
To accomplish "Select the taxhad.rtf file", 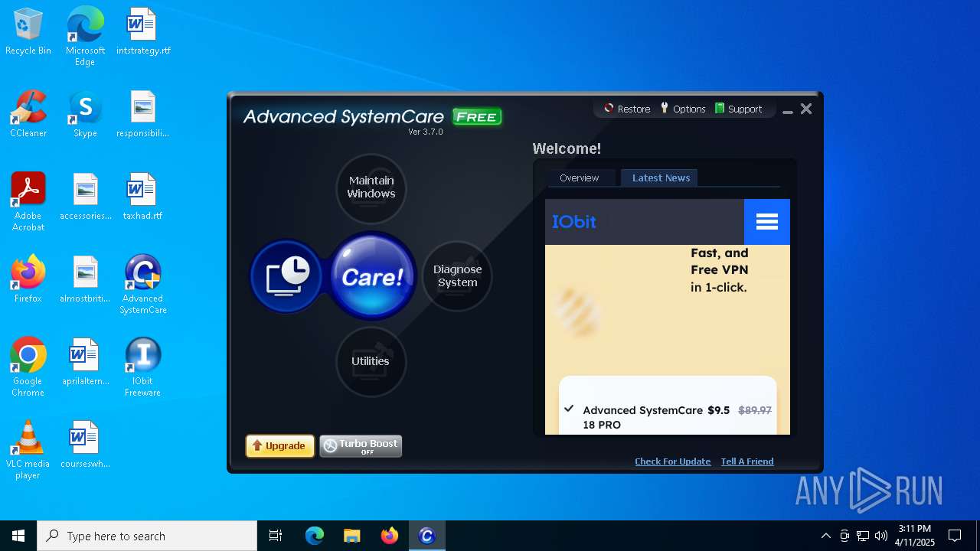I will pyautogui.click(x=143, y=197).
